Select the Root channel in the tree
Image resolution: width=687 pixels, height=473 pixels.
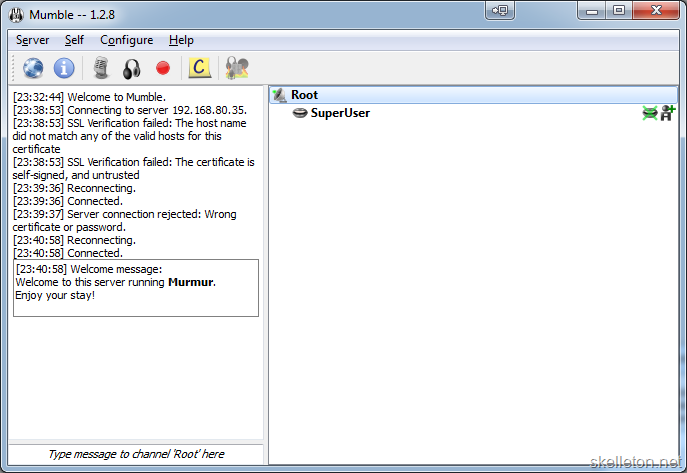click(x=473, y=95)
